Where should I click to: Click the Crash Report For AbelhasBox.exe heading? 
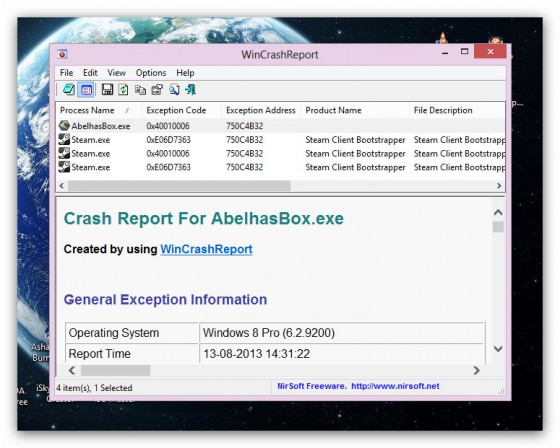tap(204, 218)
